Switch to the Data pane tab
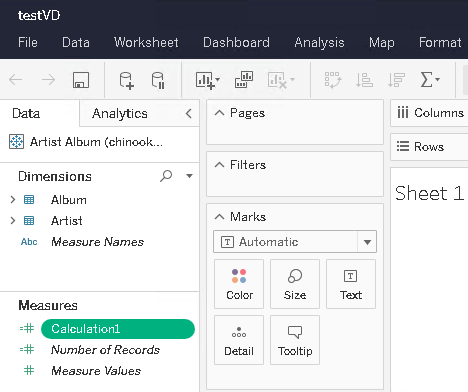Screen dimensions: 468x392 [26, 113]
